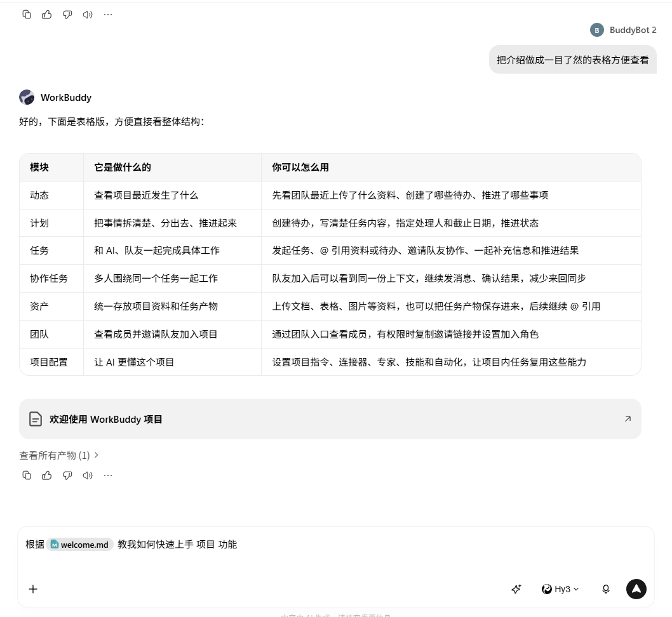Play the table reply aloud with speaker icon
The image size is (672, 617).
pos(88,475)
